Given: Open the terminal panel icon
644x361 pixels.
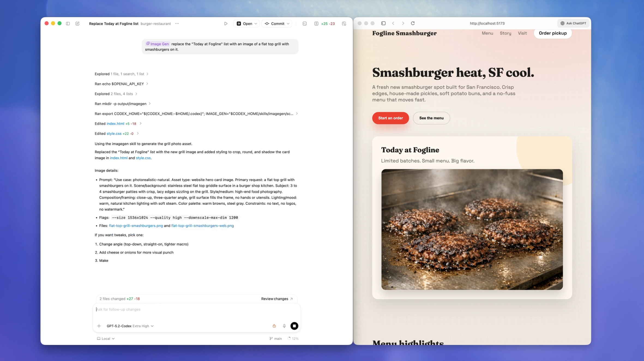Looking at the screenshot, I should tap(305, 23).
